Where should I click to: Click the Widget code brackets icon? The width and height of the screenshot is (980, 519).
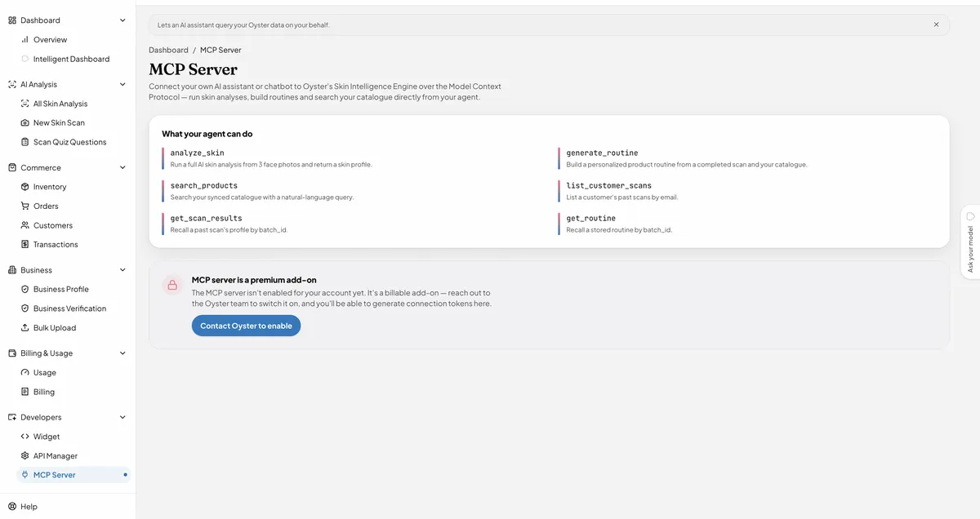(24, 437)
